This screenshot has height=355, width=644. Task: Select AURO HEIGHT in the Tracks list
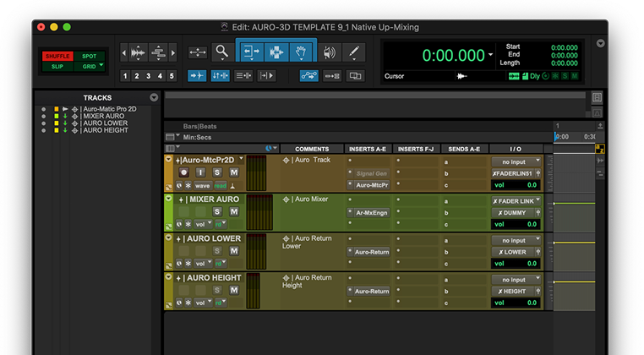tap(105, 131)
